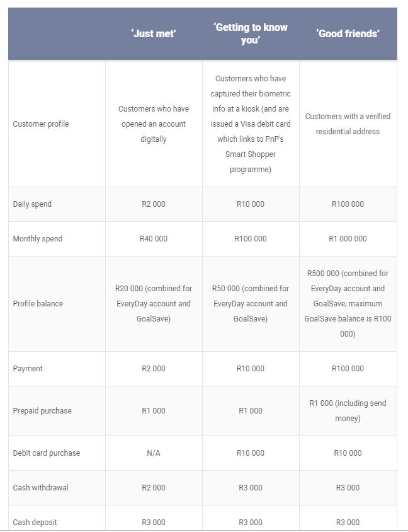408x532 pixels.
Task: Click the 'Payment' row label
Action: (x=28, y=369)
